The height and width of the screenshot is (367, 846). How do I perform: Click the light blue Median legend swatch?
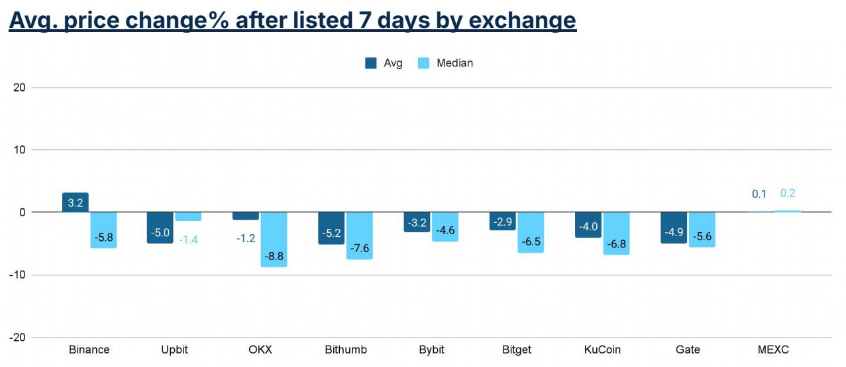click(424, 63)
